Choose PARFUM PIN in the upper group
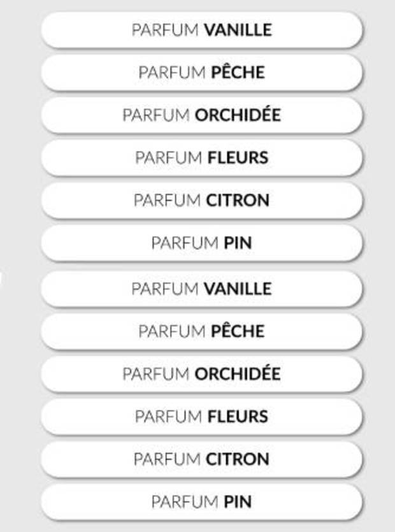The image size is (395, 532). (201, 243)
